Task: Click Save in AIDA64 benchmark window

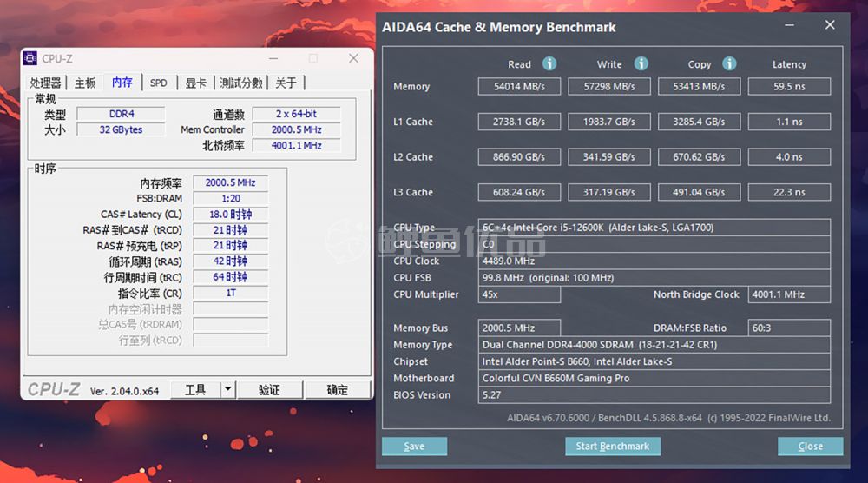Action: [414, 447]
